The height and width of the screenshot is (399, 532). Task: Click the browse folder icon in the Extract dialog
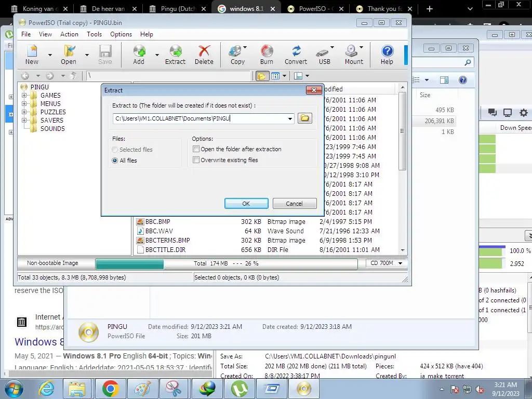pos(304,118)
